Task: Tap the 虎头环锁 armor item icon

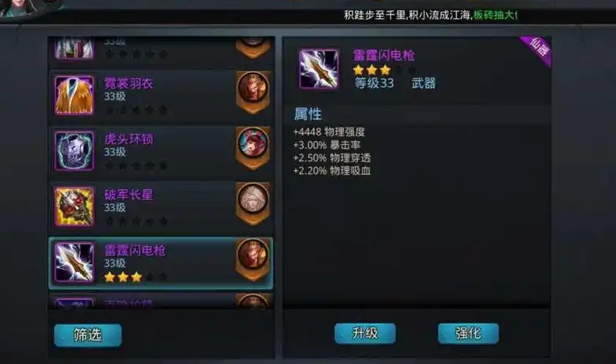Action: (74, 151)
